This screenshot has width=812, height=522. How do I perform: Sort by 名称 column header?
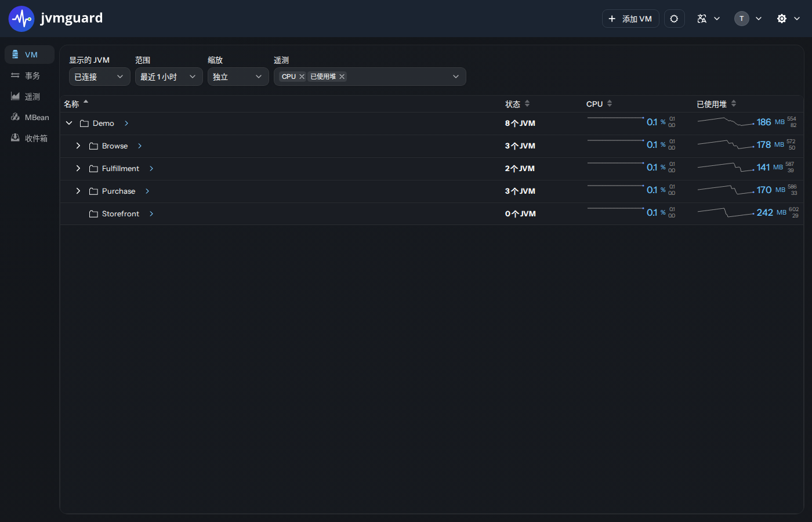[x=76, y=104]
